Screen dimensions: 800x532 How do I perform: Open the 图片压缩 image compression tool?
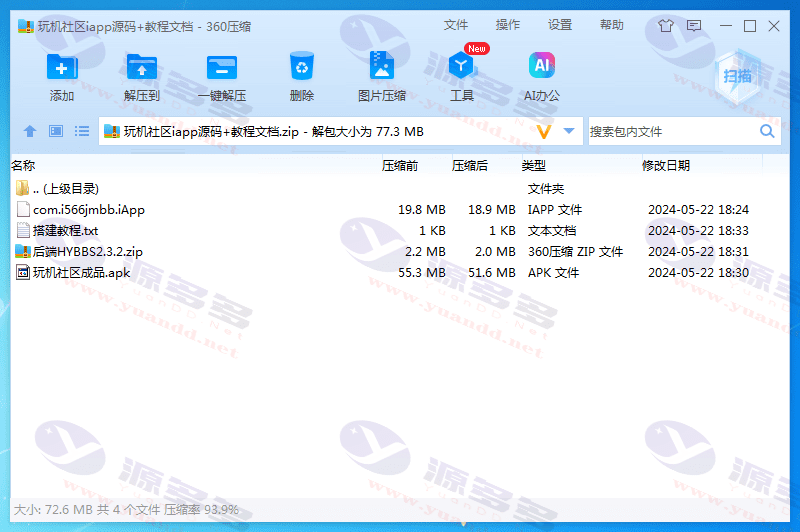tap(382, 65)
